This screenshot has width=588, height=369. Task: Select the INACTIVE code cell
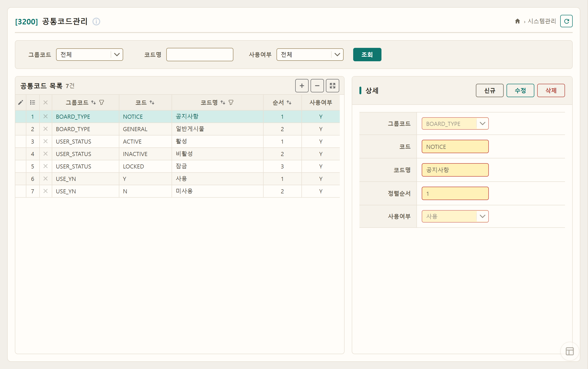pyautogui.click(x=145, y=154)
